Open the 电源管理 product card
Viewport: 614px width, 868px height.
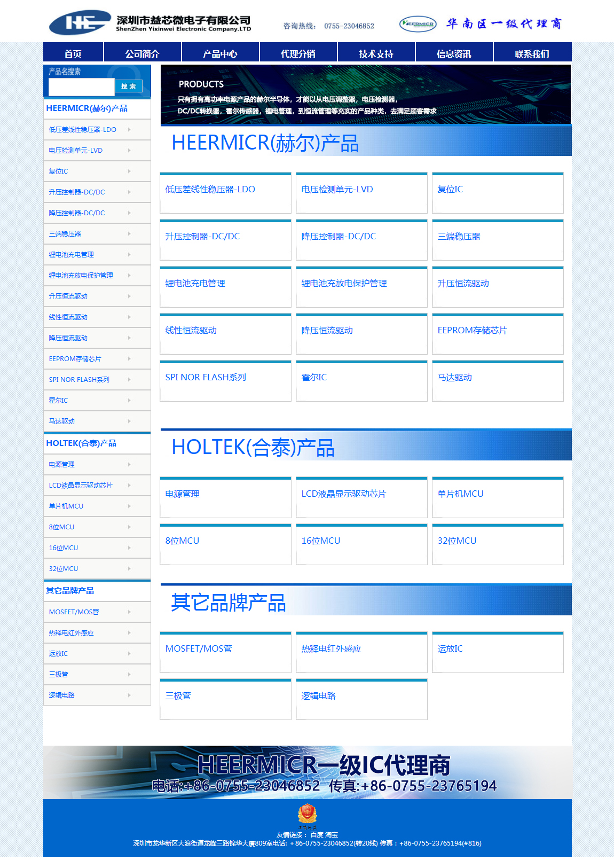pyautogui.click(x=225, y=497)
